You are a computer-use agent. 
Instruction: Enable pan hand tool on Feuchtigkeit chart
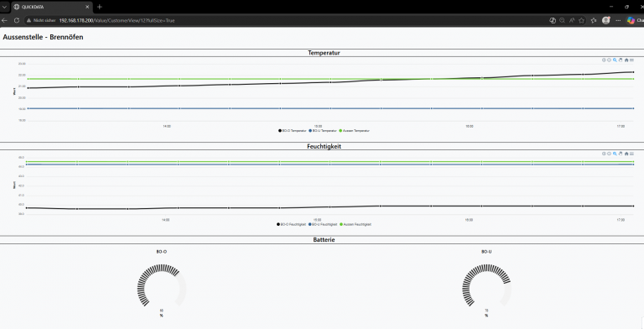[621, 154]
